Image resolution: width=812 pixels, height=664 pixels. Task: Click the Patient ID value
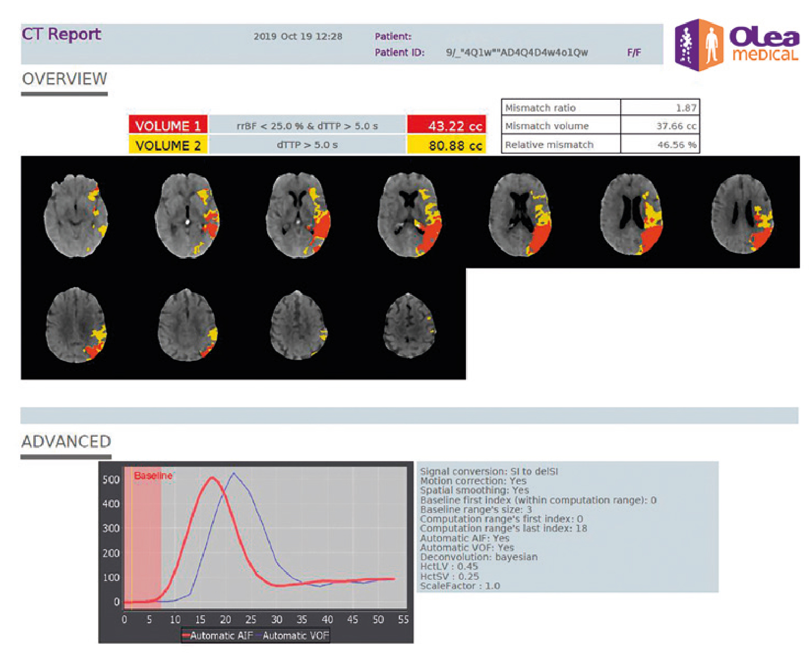[x=517, y=52]
